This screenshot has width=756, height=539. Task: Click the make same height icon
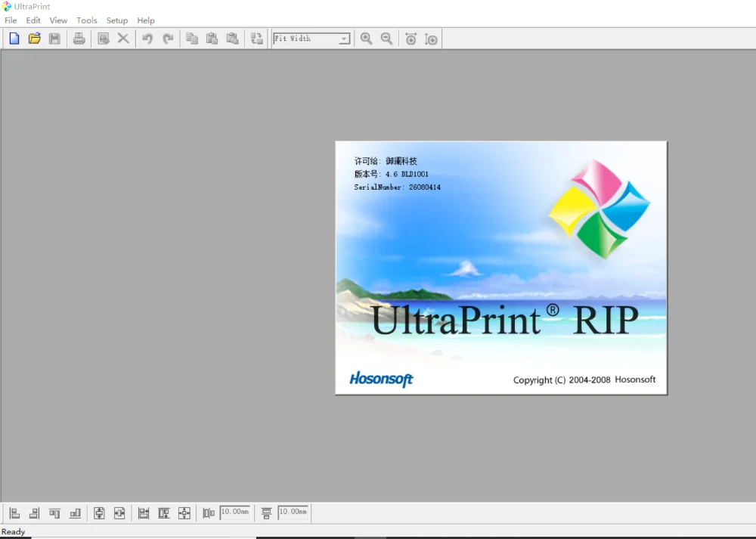coord(164,513)
